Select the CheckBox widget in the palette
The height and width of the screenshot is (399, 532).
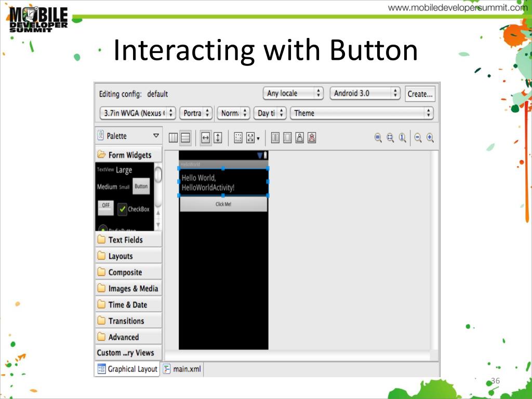coord(134,209)
